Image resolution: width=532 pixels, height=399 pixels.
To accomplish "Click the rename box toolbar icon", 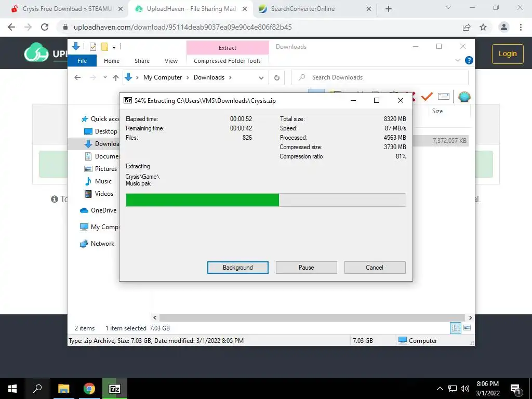I will coord(444,97).
